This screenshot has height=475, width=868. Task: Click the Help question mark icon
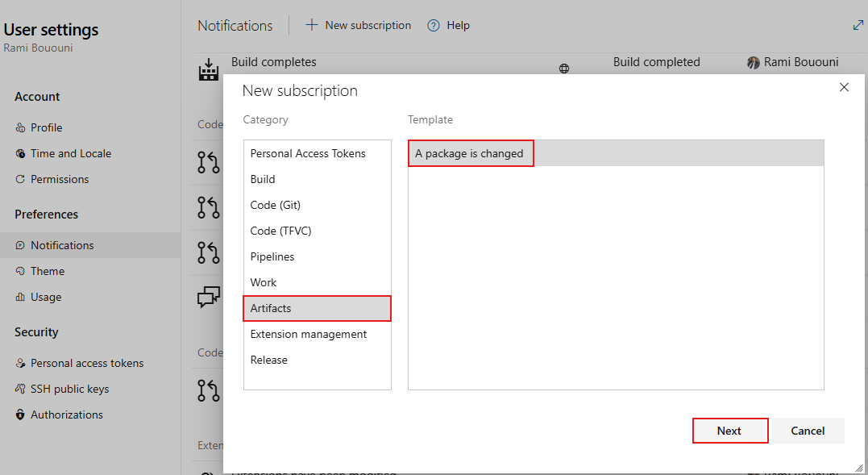(x=433, y=25)
